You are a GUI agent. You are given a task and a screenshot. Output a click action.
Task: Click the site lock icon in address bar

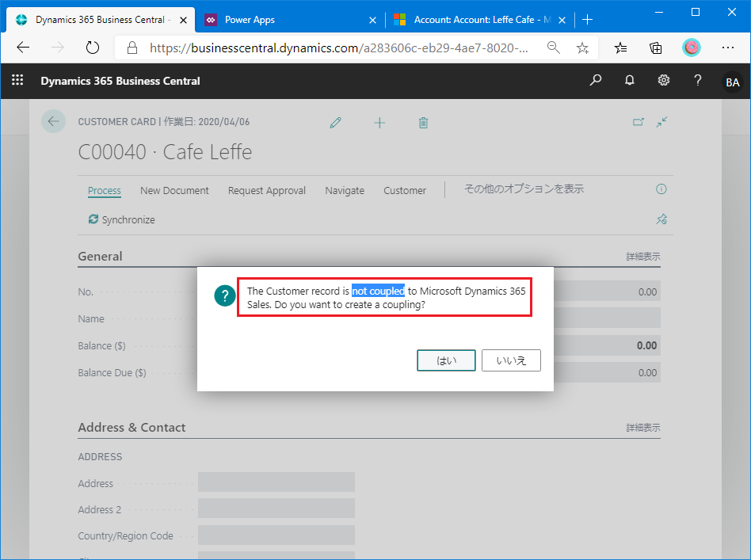point(132,48)
